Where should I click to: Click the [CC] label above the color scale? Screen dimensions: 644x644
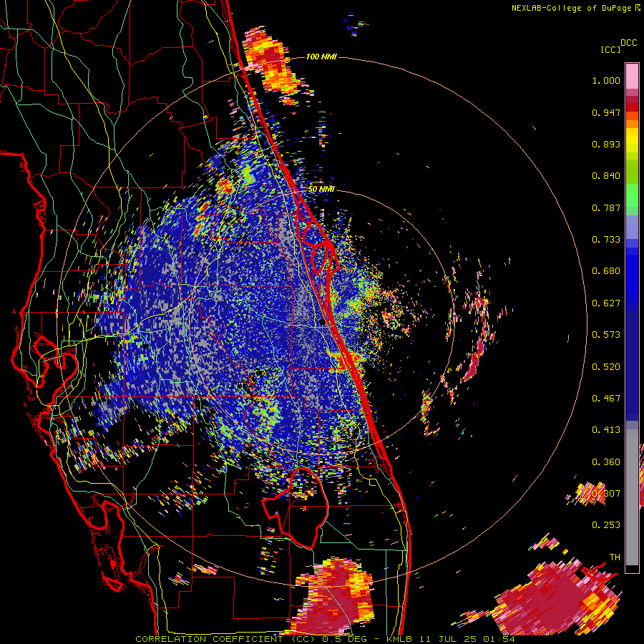pos(611,49)
